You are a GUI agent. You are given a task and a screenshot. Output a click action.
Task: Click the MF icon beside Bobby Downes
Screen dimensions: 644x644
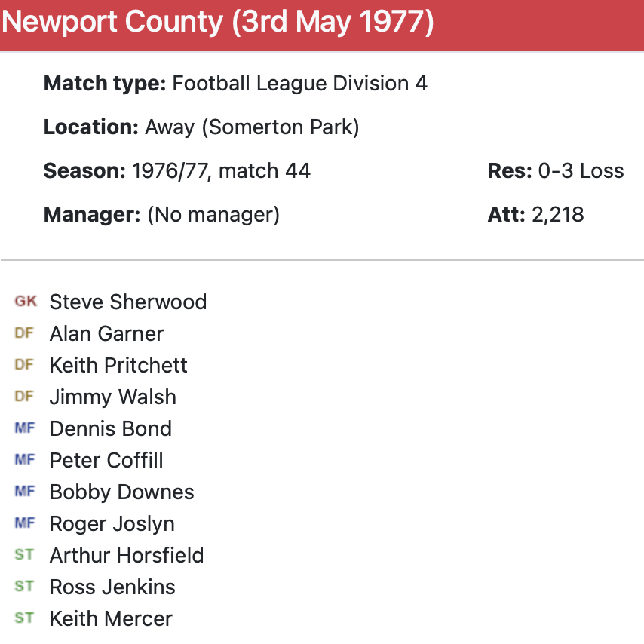[25, 492]
